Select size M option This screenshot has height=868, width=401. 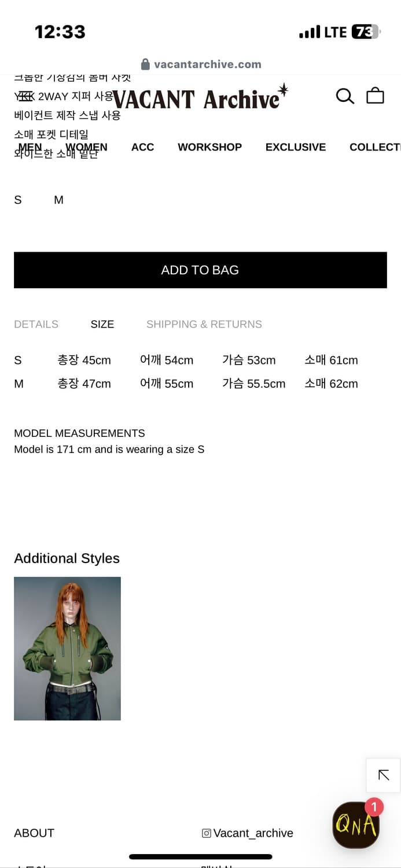[58, 200]
